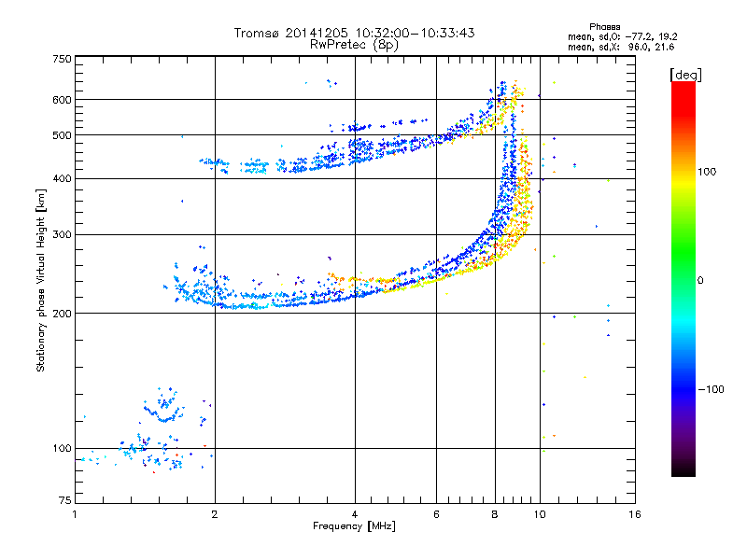
Task: Click the x-axis tick label '4'
Action: [355, 514]
